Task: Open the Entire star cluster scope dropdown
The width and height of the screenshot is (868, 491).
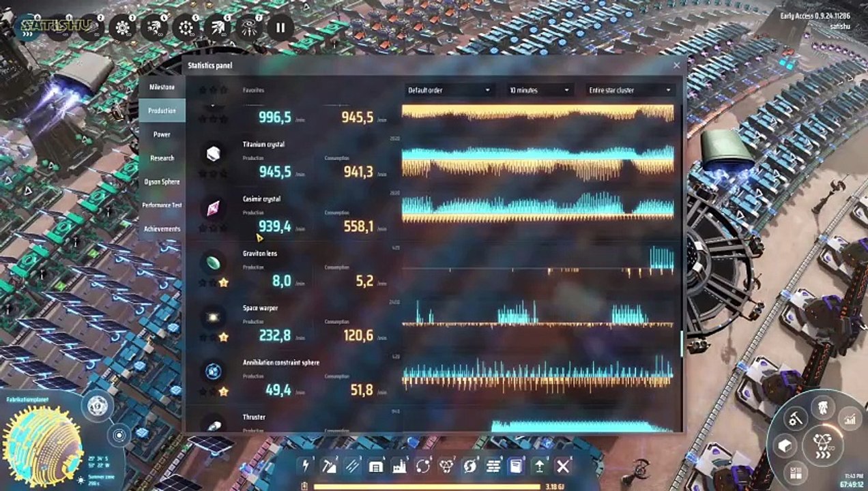Action: click(631, 90)
